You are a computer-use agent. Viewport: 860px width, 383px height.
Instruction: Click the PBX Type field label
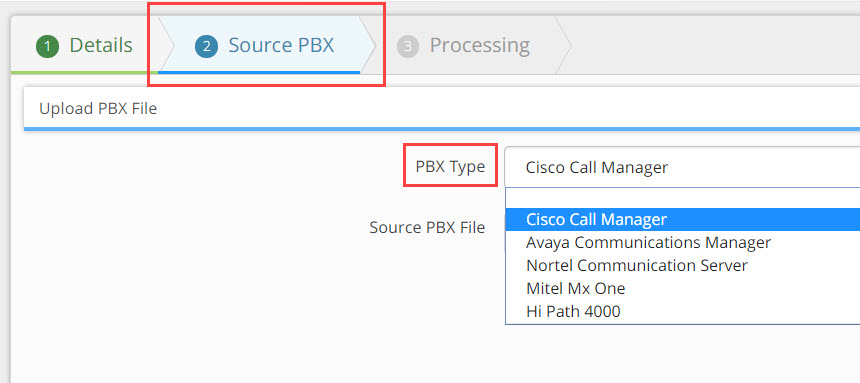(x=450, y=166)
